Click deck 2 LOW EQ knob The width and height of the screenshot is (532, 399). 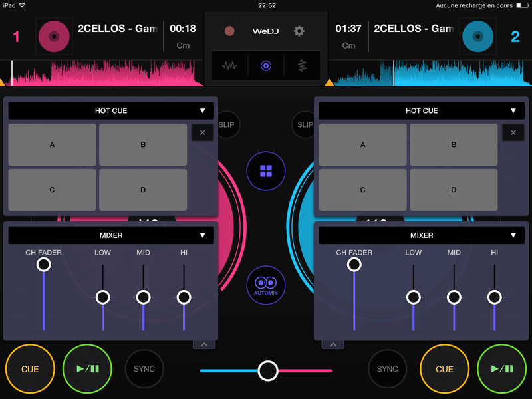click(413, 297)
